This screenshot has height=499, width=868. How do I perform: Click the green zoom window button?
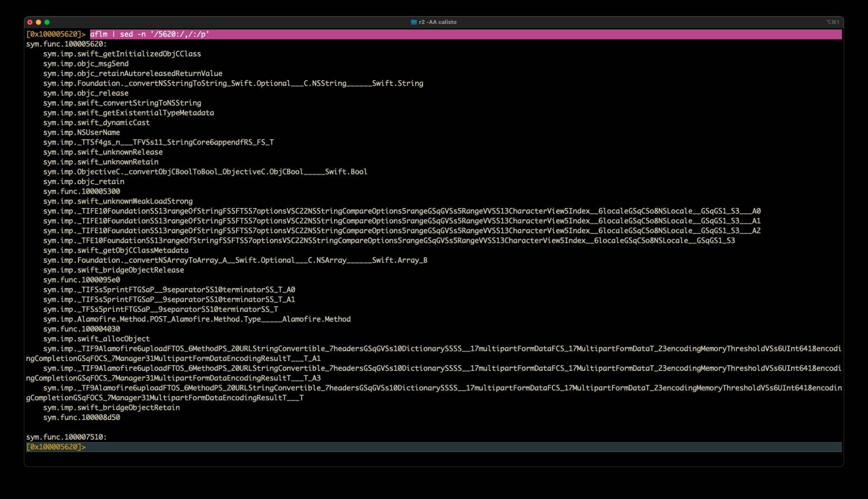click(x=47, y=22)
